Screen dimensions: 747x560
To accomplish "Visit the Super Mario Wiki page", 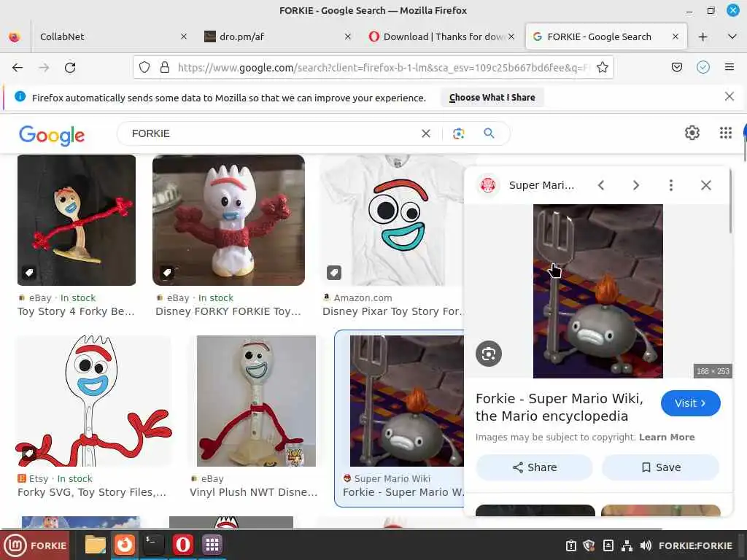I will (x=690, y=403).
